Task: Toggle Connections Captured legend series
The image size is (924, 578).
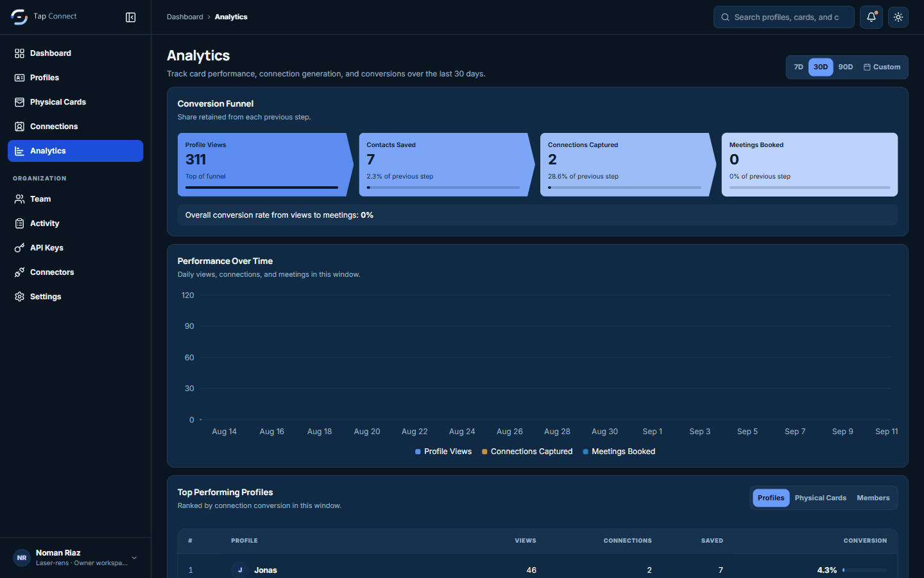Action: [x=527, y=451]
